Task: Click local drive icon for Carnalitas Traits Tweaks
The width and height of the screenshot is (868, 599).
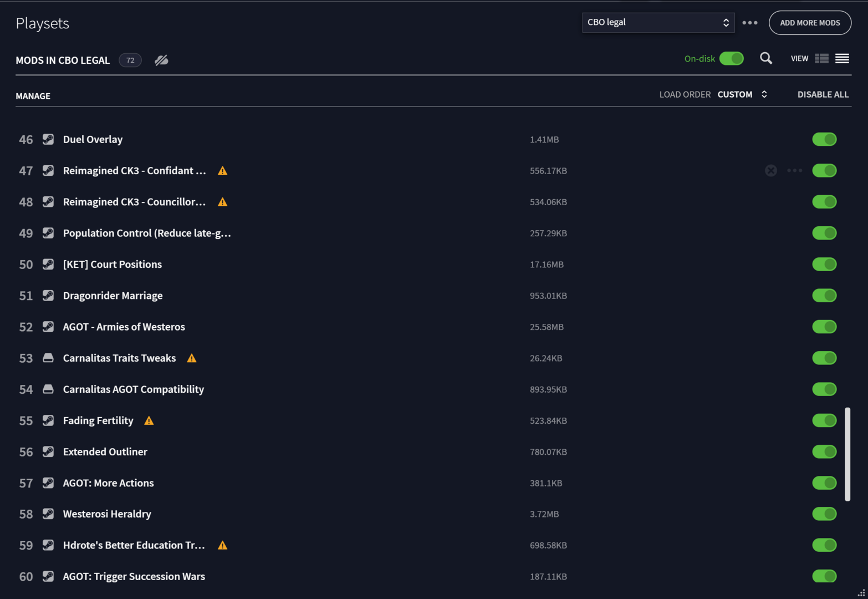Action: coord(48,358)
